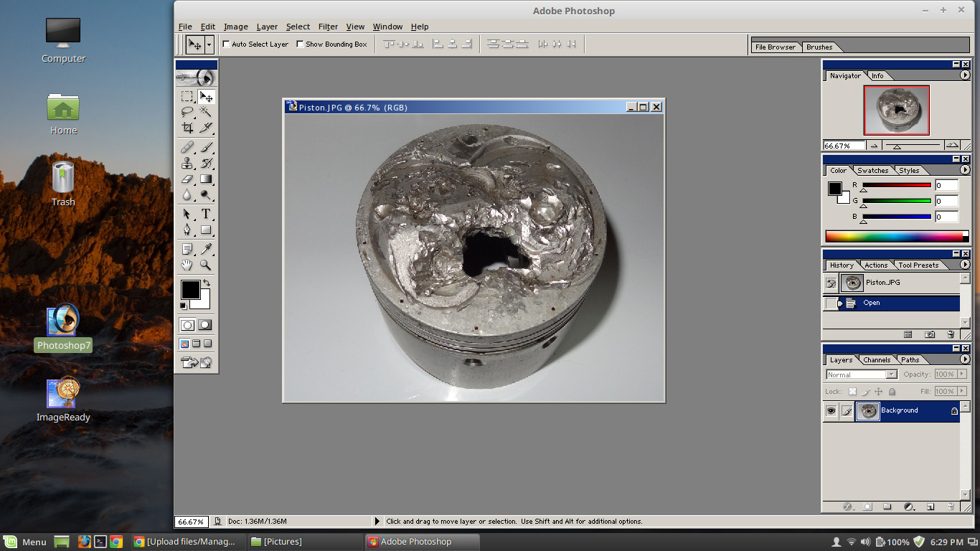
Task: Open the Image menu
Action: point(235,27)
